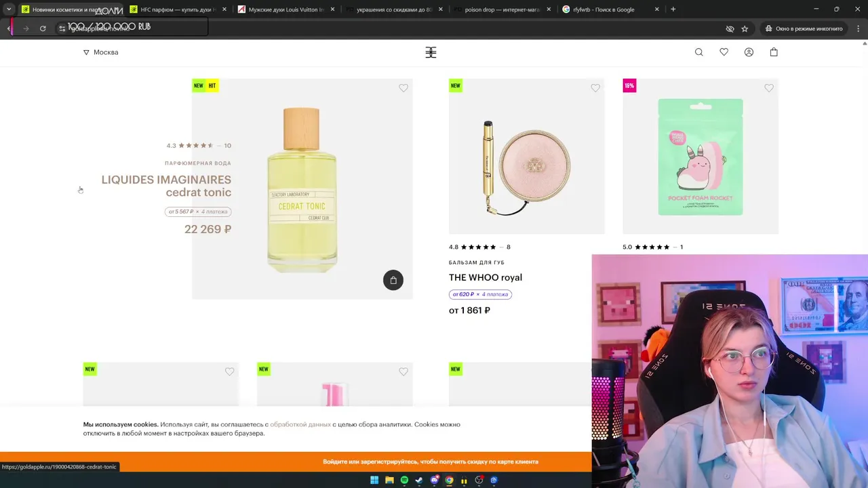Reload the page with the browser refresh button

click(x=43, y=28)
